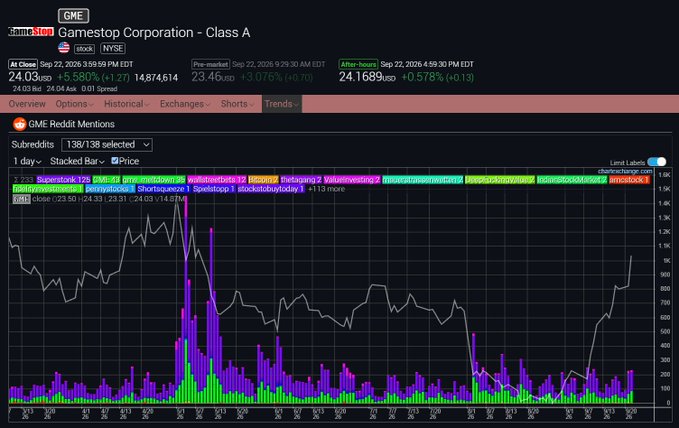Click the Gamestop Corporation - Class A title

point(154,32)
